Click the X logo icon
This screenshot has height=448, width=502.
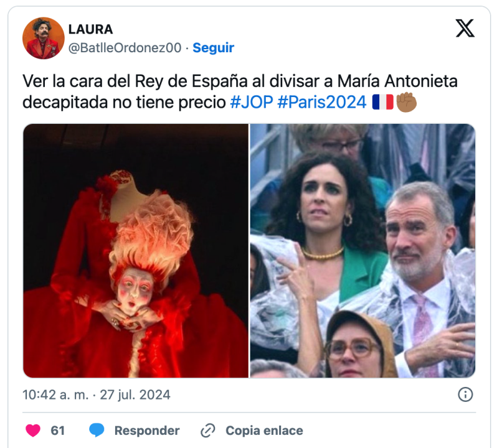pos(465,28)
